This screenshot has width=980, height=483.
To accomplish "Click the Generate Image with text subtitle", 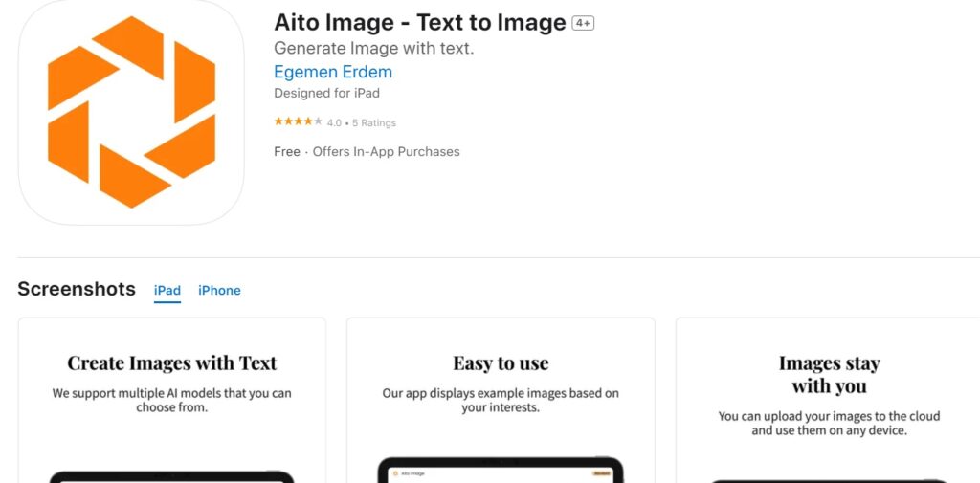I will click(374, 48).
